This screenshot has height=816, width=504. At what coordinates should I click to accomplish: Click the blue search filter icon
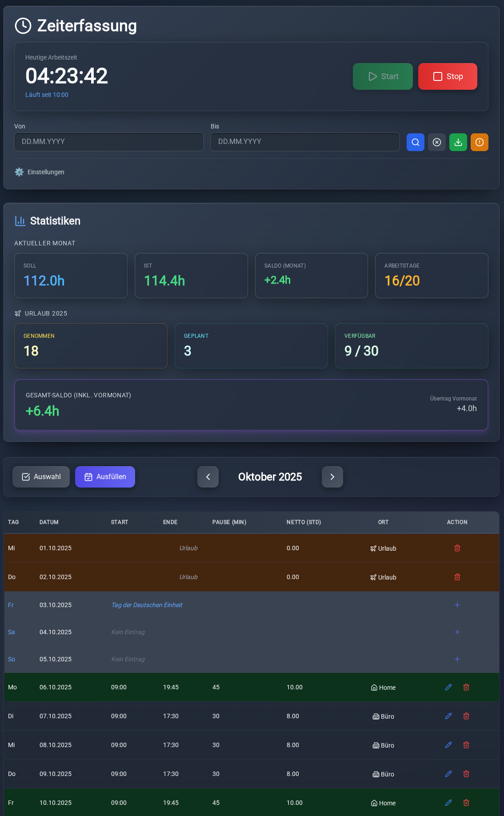point(415,142)
